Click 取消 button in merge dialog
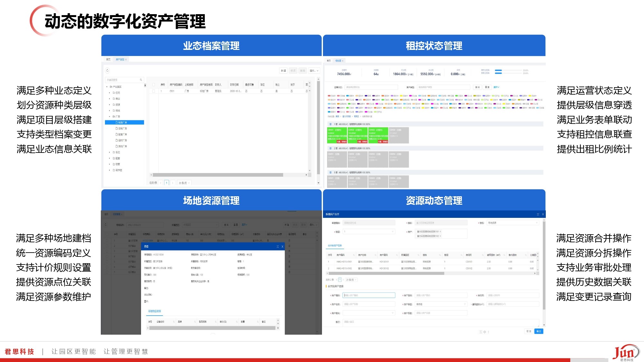The image size is (644, 362). click(x=528, y=331)
